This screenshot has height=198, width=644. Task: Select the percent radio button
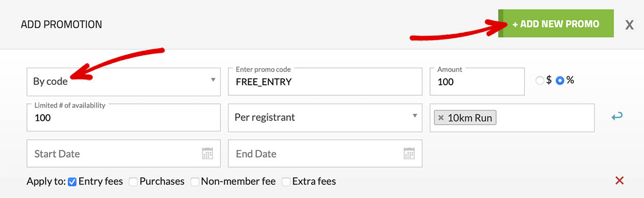click(x=560, y=81)
